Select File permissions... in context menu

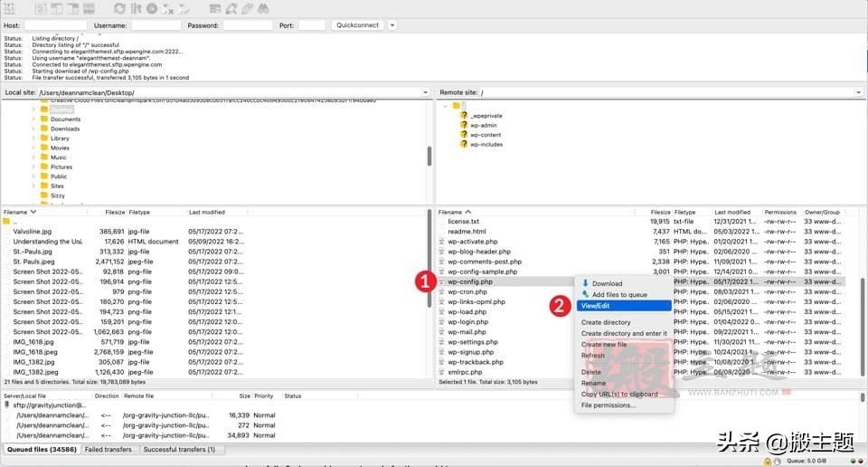[609, 405]
